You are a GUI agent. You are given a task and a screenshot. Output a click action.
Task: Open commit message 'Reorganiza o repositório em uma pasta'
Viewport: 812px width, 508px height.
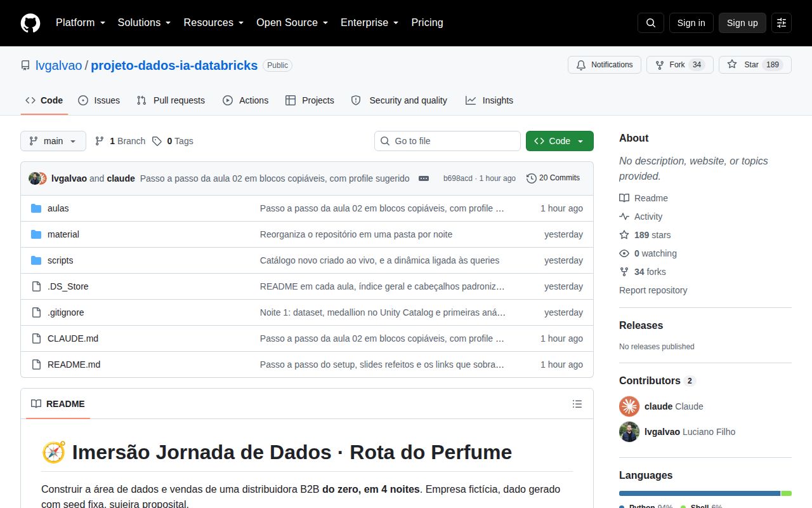(x=356, y=234)
